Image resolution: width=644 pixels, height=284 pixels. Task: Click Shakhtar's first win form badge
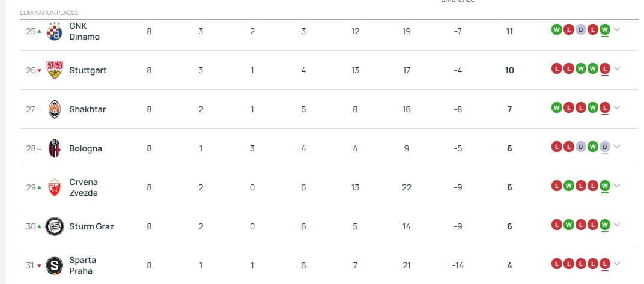(x=556, y=107)
